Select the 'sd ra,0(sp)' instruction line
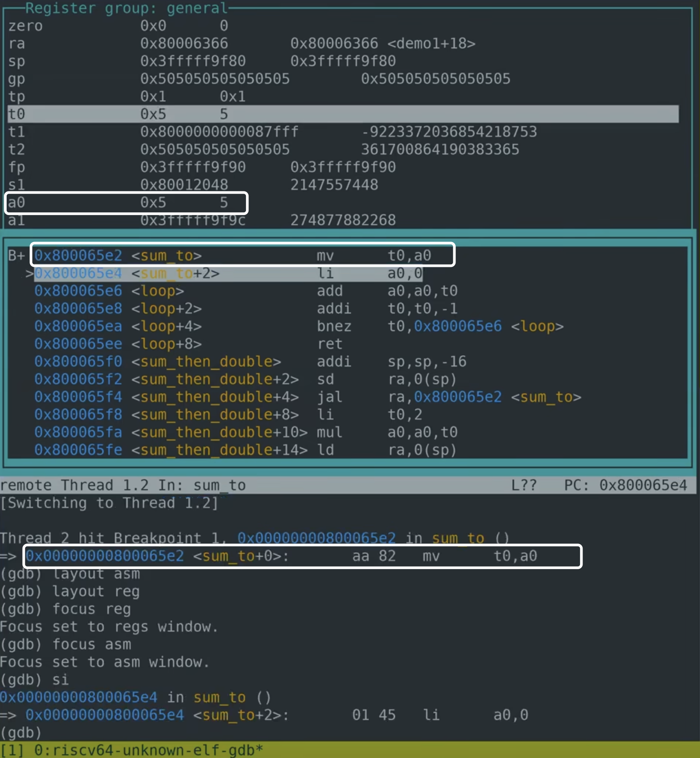The image size is (700, 758). [245, 379]
